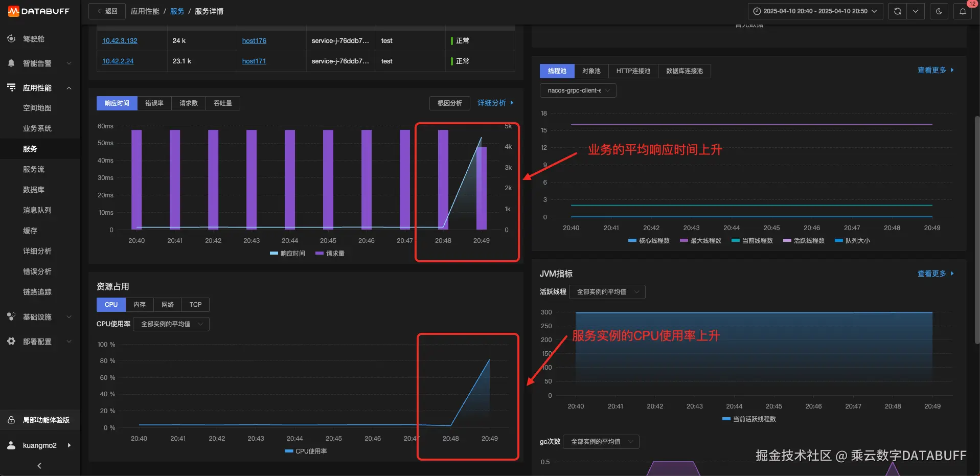Open the notifications bell icon
980x476 pixels.
963,11
